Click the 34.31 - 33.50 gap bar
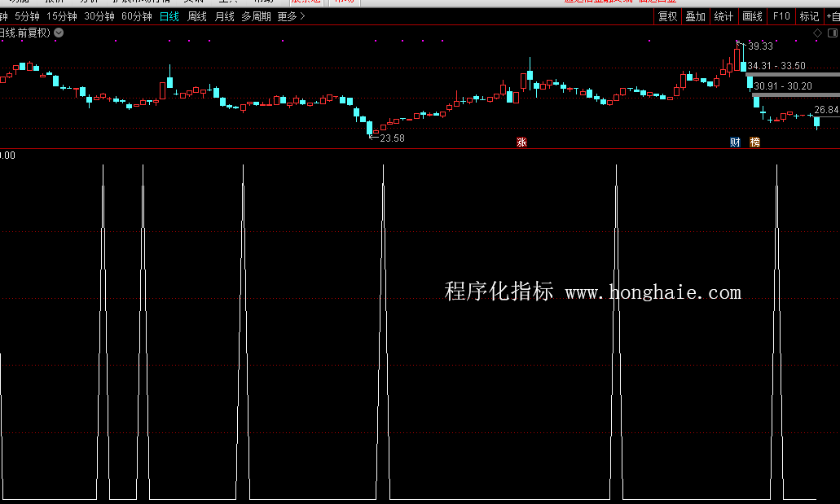 click(776, 66)
